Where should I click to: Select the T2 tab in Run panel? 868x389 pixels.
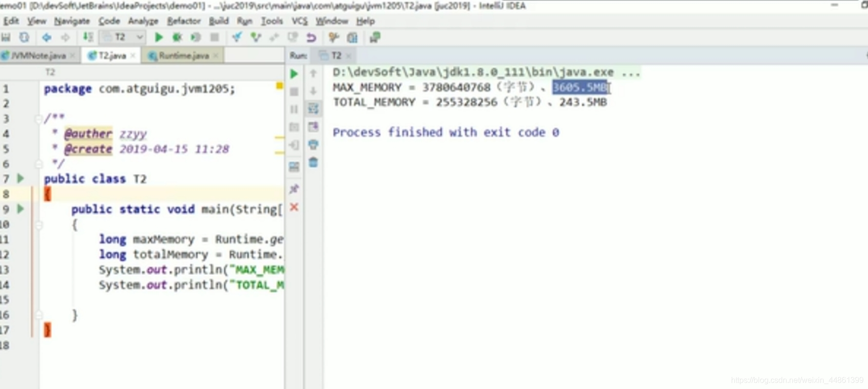tap(335, 56)
